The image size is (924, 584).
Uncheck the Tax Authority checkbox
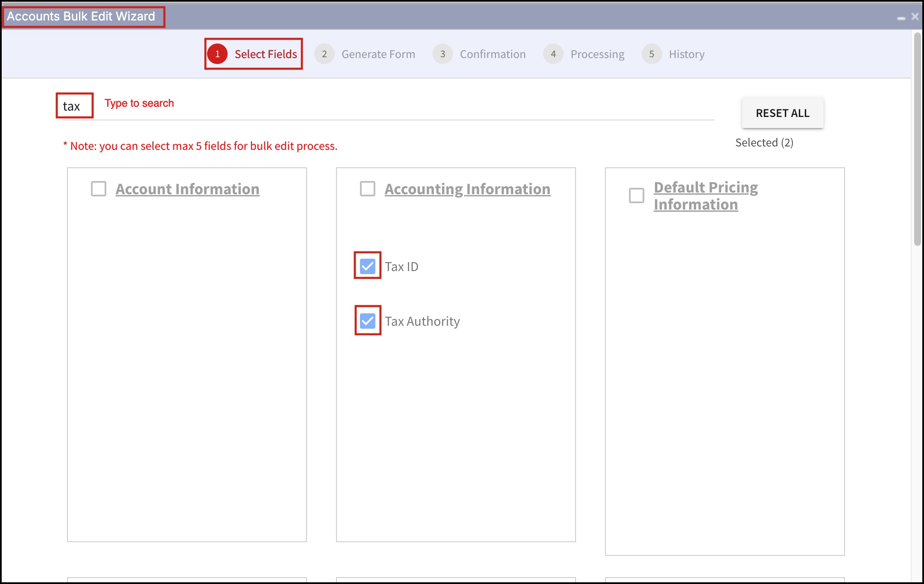pos(367,321)
